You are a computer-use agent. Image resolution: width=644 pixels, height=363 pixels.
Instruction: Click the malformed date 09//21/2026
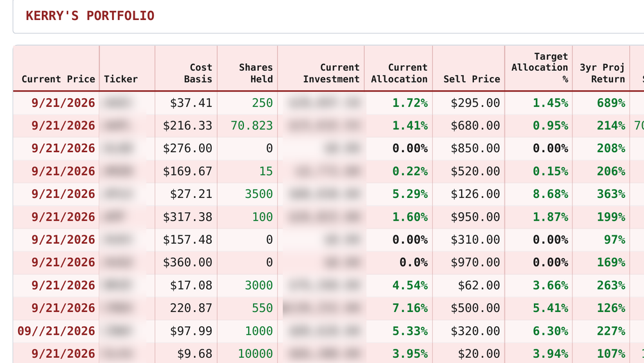point(56,331)
